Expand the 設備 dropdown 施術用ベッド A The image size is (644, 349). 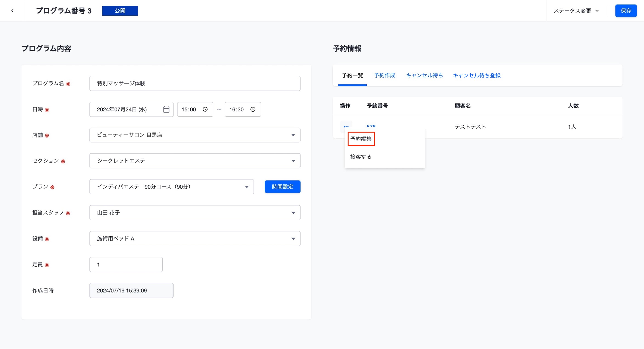point(195,239)
